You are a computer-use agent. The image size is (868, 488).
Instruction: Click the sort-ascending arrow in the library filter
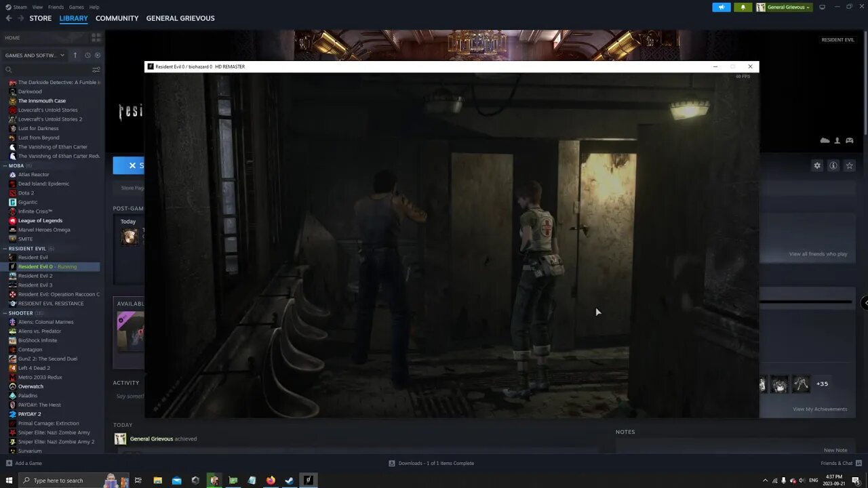point(75,55)
